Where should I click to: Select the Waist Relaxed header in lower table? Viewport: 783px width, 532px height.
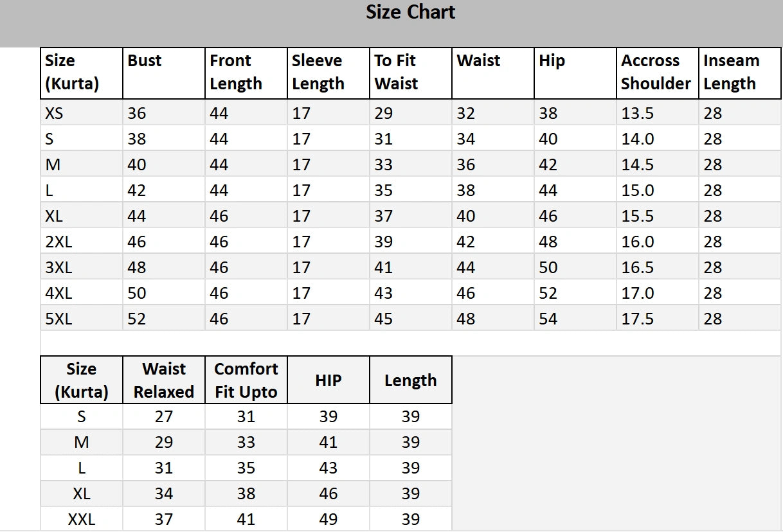[163, 380]
